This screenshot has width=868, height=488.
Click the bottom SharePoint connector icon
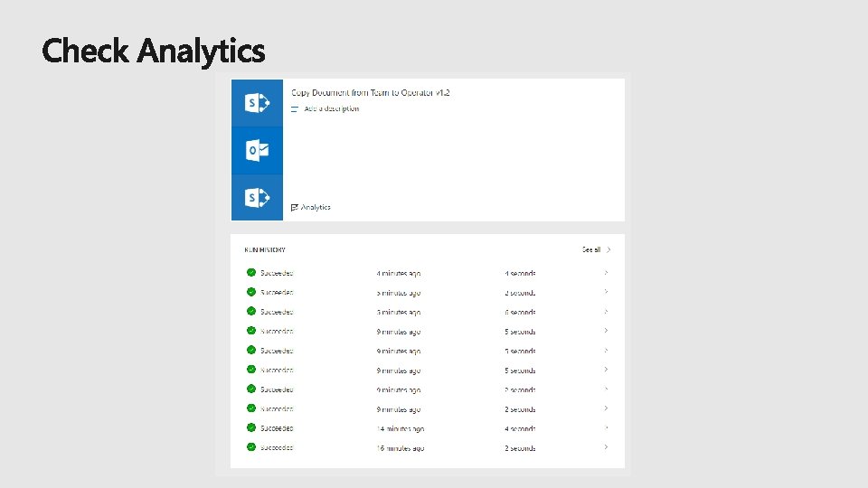pyautogui.click(x=257, y=197)
